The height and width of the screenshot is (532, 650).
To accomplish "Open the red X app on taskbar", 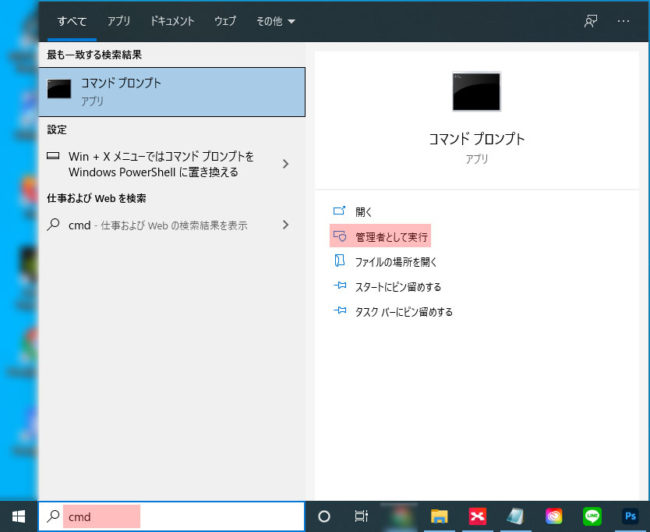I will click(478, 516).
